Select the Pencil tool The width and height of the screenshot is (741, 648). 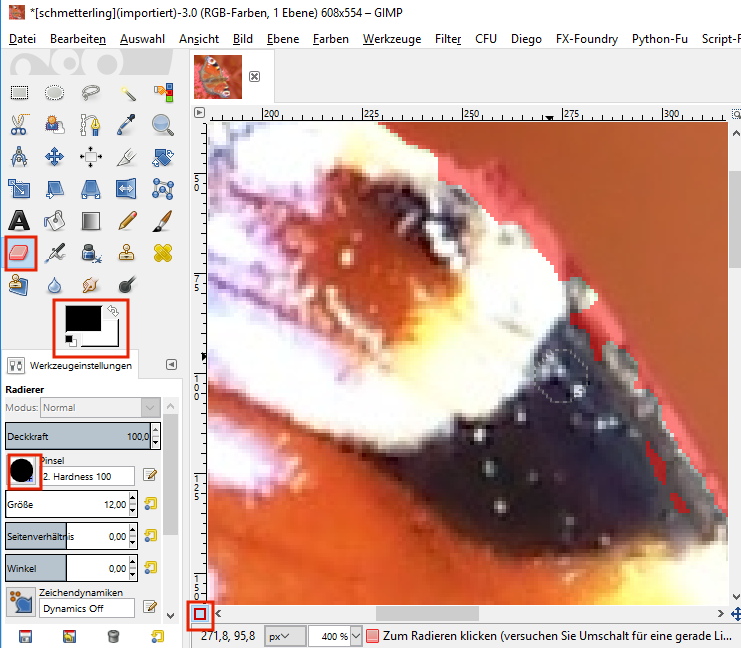[127, 221]
